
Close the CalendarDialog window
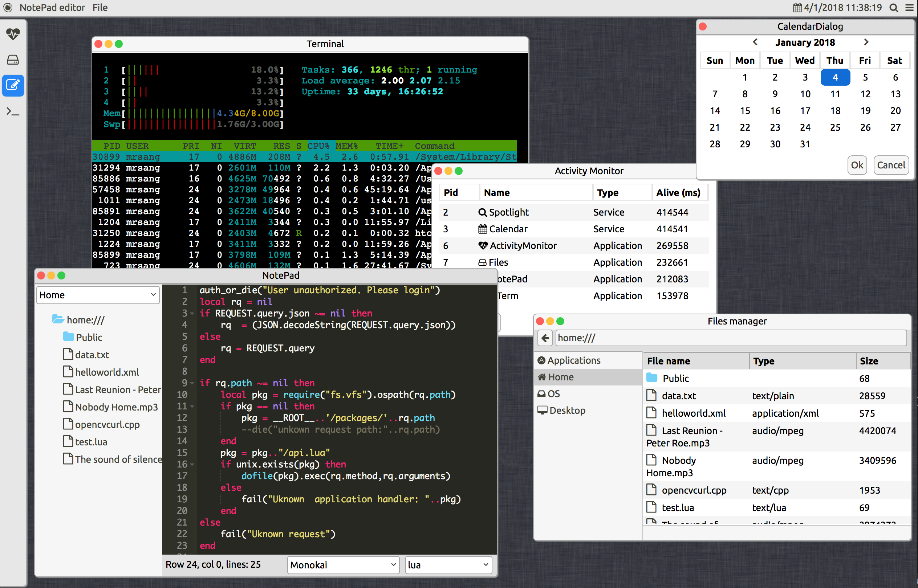point(703,26)
